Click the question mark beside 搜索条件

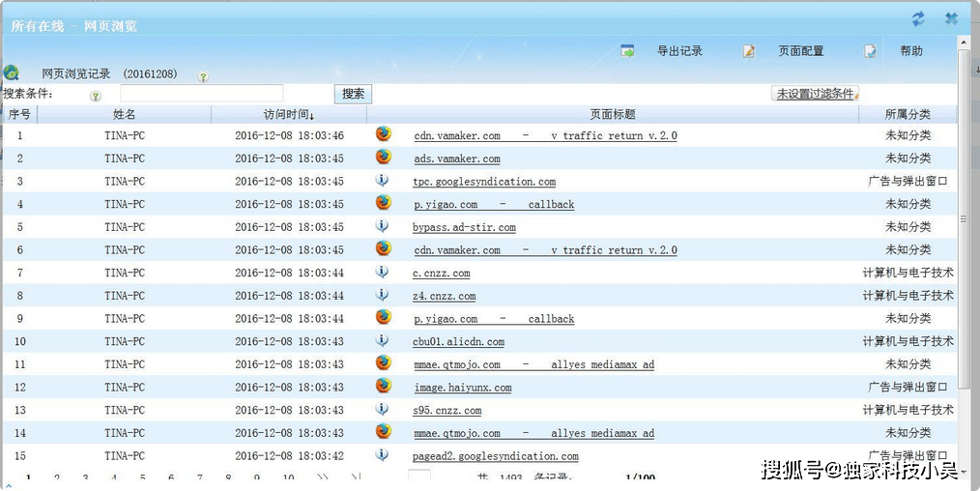click(95, 97)
